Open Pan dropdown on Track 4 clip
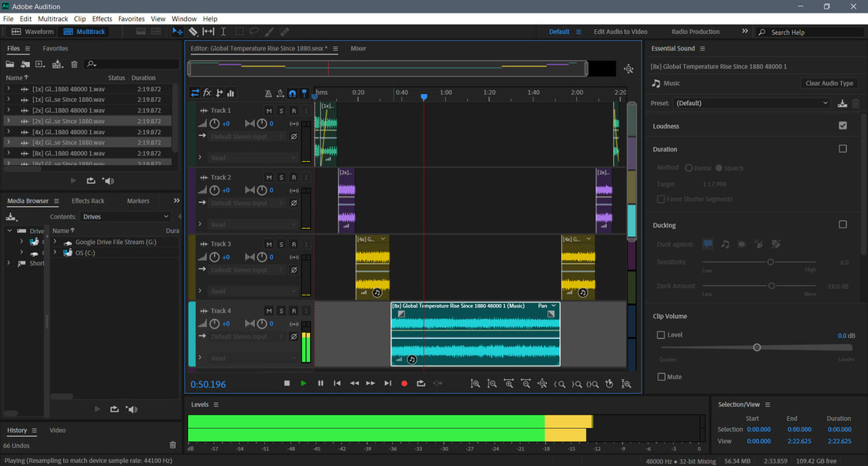 pos(547,306)
